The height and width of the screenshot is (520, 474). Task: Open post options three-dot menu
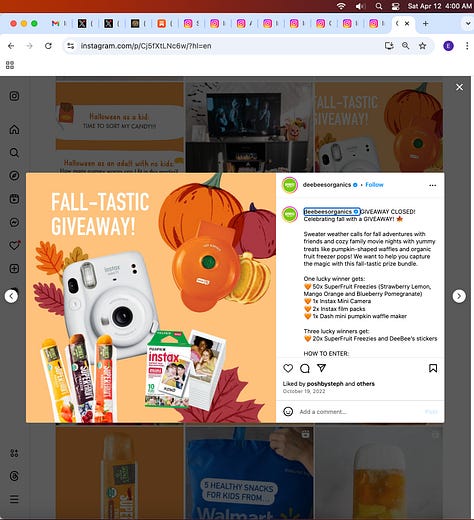pyautogui.click(x=433, y=185)
